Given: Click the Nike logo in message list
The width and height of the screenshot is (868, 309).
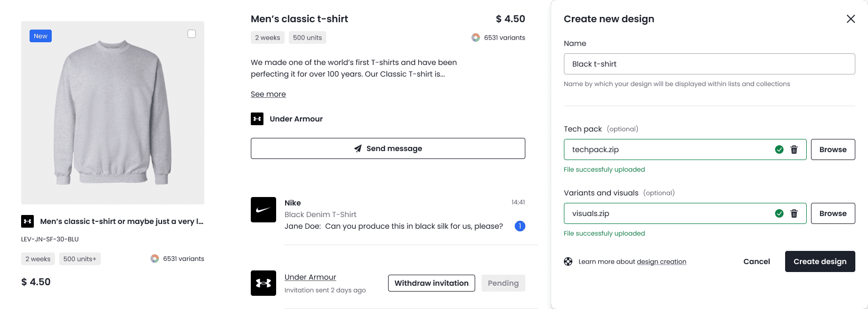Looking at the screenshot, I should click(263, 210).
